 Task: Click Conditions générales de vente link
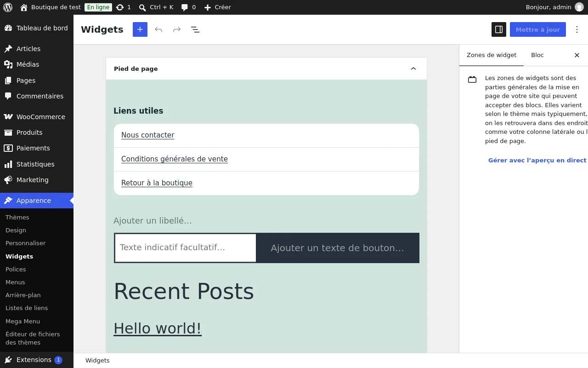point(175,159)
